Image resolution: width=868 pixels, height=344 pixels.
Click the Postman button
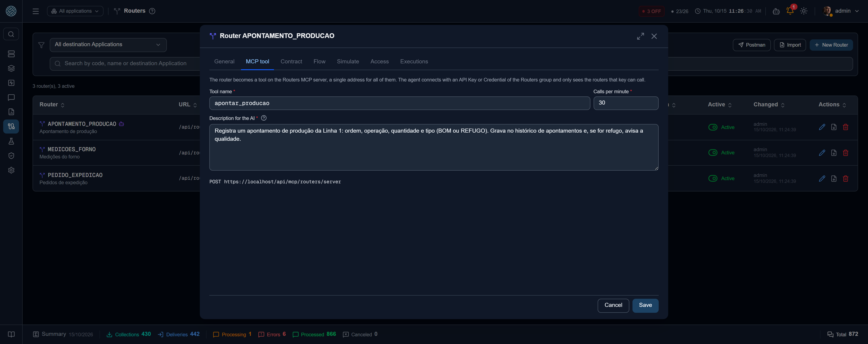751,45
